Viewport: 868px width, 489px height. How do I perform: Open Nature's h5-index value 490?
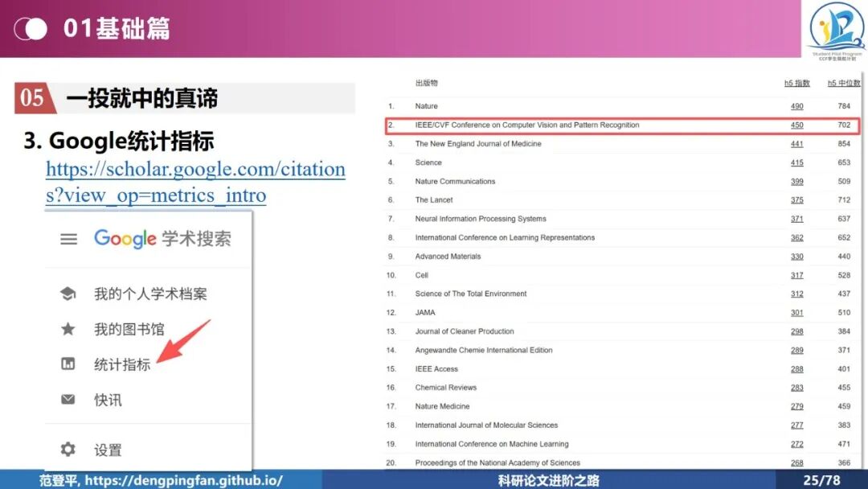796,106
